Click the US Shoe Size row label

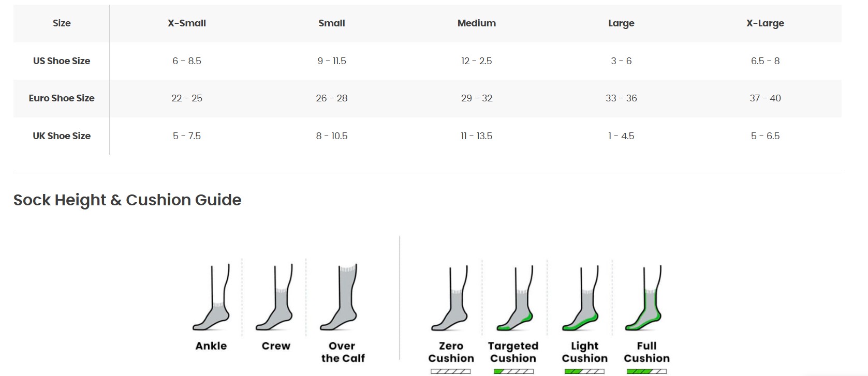point(62,61)
